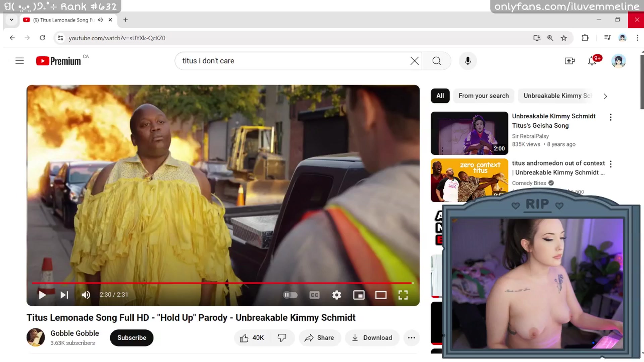This screenshot has height=362, width=644.
Task: Open more actions below the video
Action: coord(412,338)
